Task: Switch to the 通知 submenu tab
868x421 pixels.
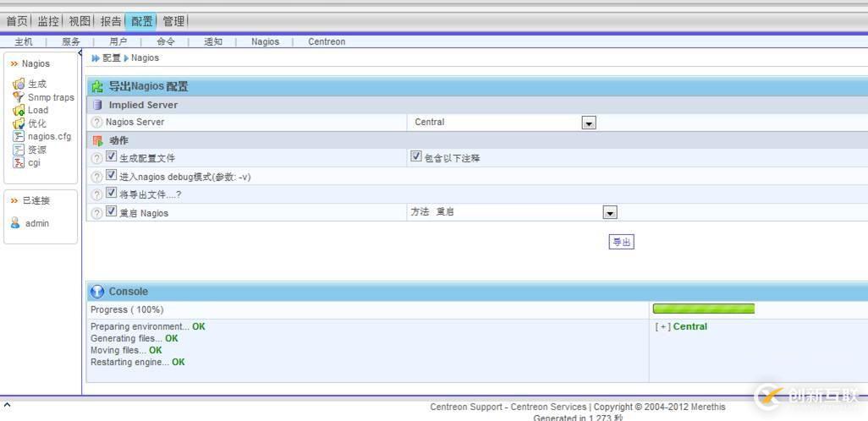Action: (x=213, y=41)
